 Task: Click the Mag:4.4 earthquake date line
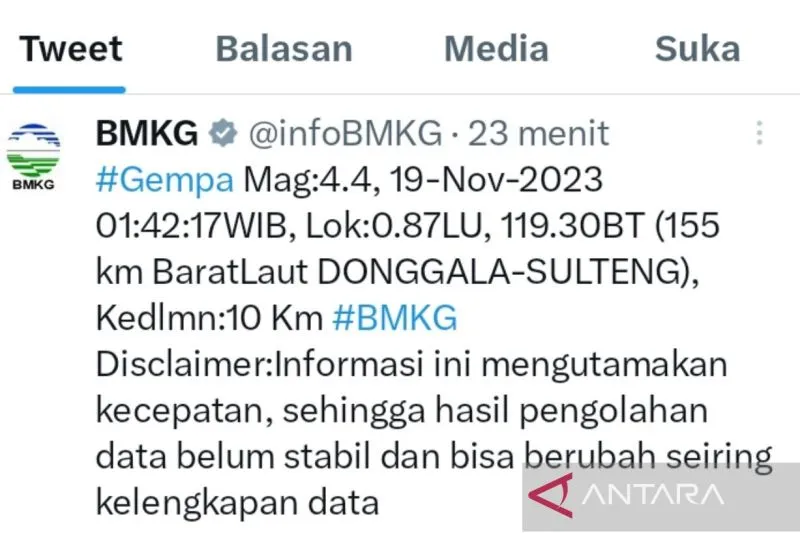coord(423,180)
